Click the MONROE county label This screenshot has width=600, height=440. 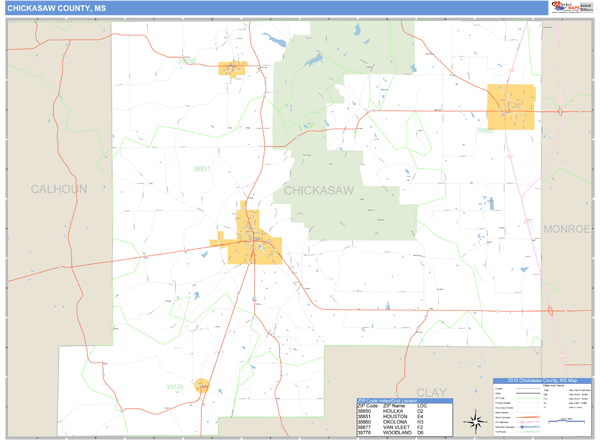(x=567, y=229)
